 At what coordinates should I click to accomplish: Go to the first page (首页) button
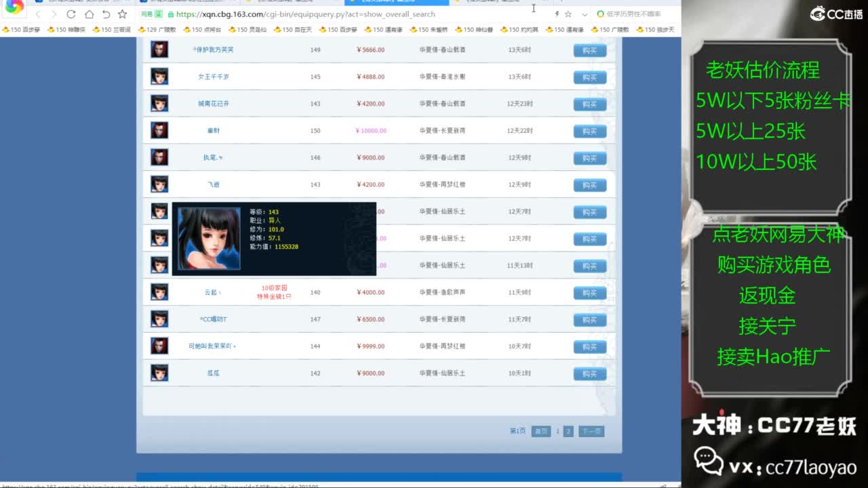tap(540, 431)
